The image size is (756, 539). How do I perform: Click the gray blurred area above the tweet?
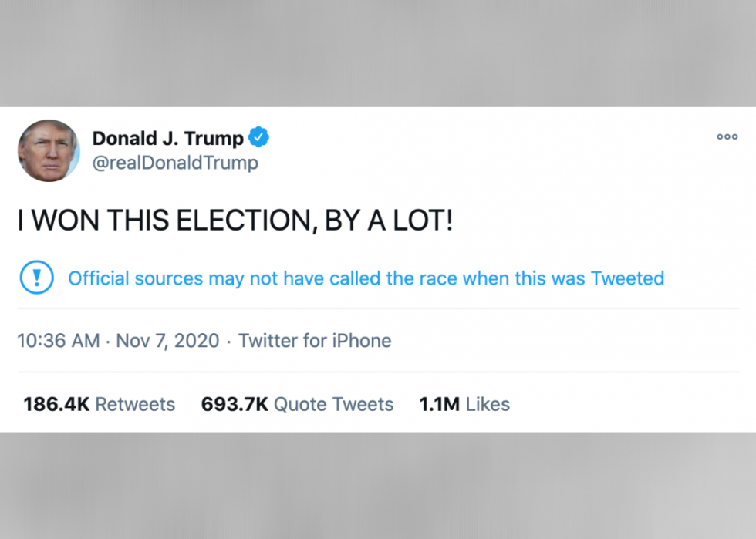pyautogui.click(x=378, y=52)
